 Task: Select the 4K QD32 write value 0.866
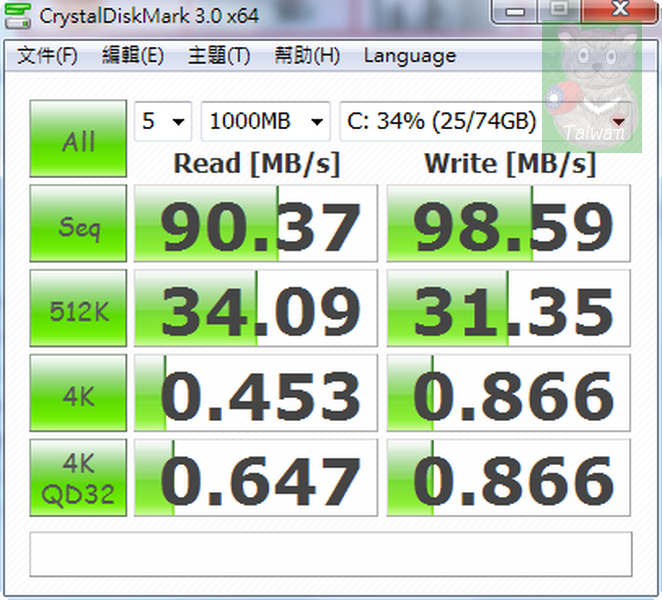(509, 478)
